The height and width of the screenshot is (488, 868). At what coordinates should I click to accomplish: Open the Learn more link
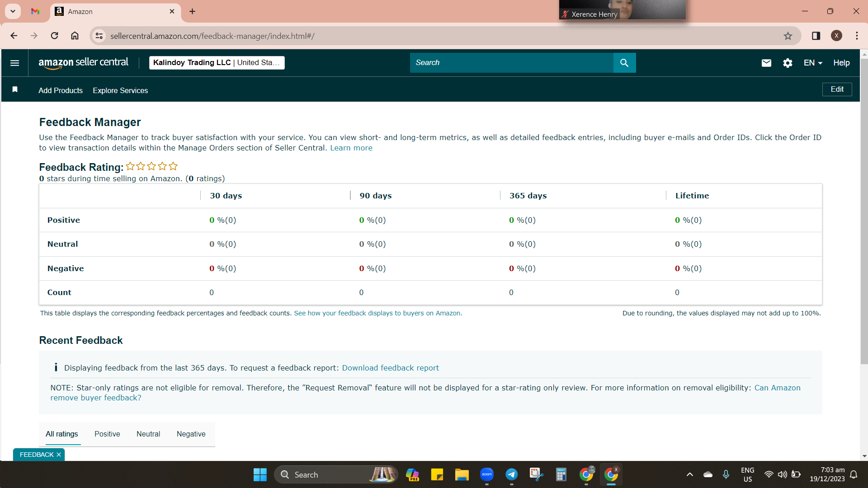(351, 148)
